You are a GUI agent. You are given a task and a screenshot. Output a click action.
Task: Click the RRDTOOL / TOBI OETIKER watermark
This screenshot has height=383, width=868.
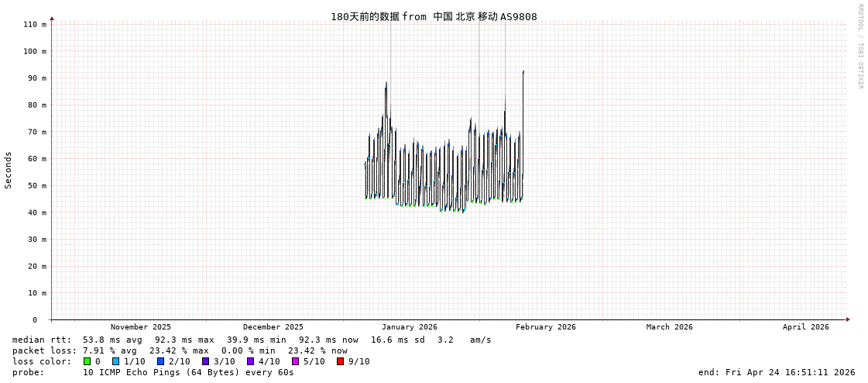point(859,47)
